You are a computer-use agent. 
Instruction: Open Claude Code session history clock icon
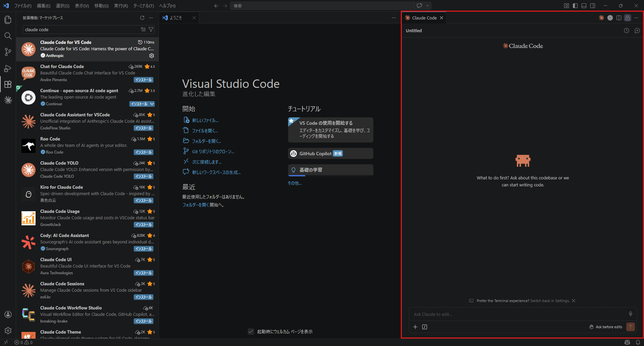tap(626, 31)
